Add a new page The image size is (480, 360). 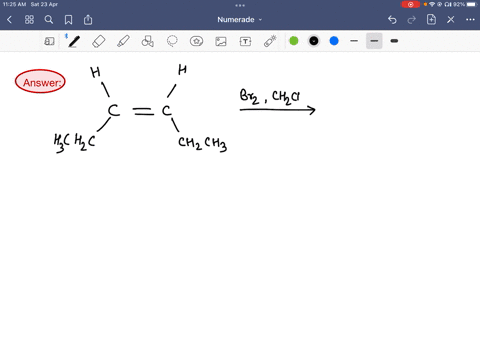tap(431, 20)
